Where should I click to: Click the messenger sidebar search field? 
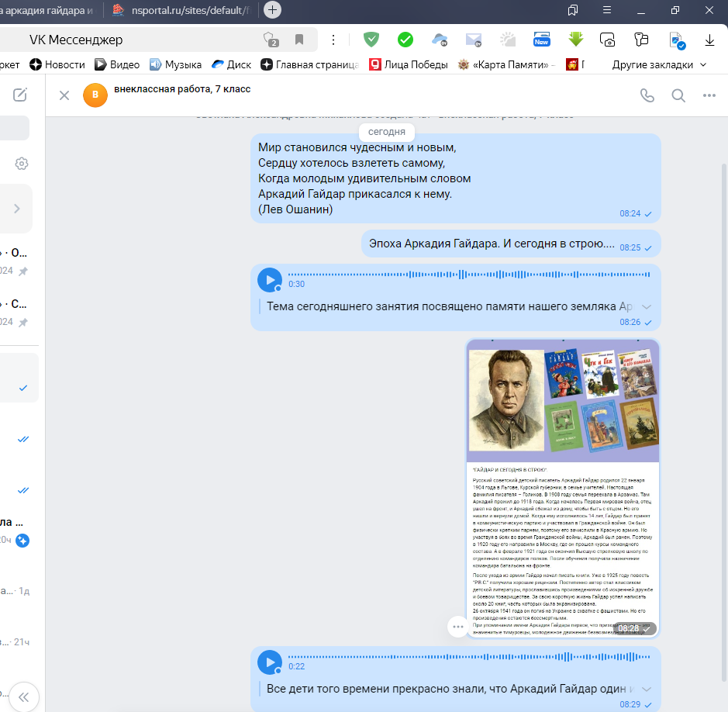point(15,128)
